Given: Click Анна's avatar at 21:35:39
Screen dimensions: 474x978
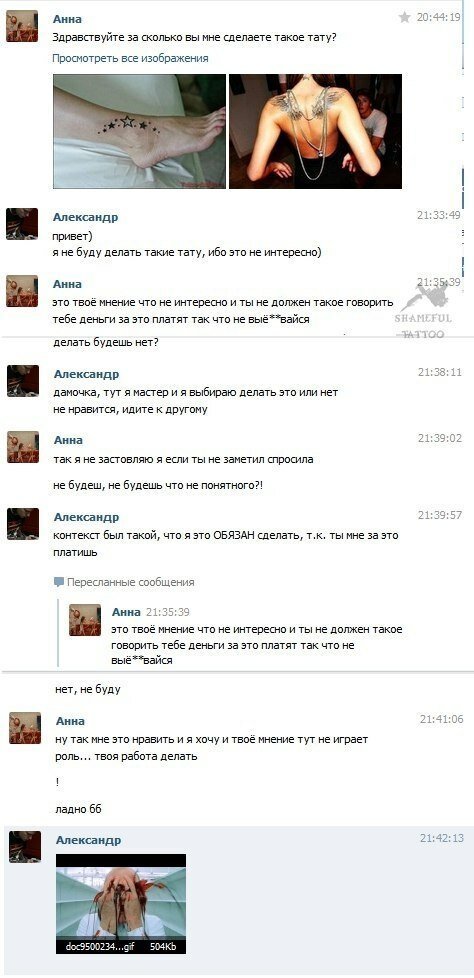Looking at the screenshot, I should coord(22,291).
